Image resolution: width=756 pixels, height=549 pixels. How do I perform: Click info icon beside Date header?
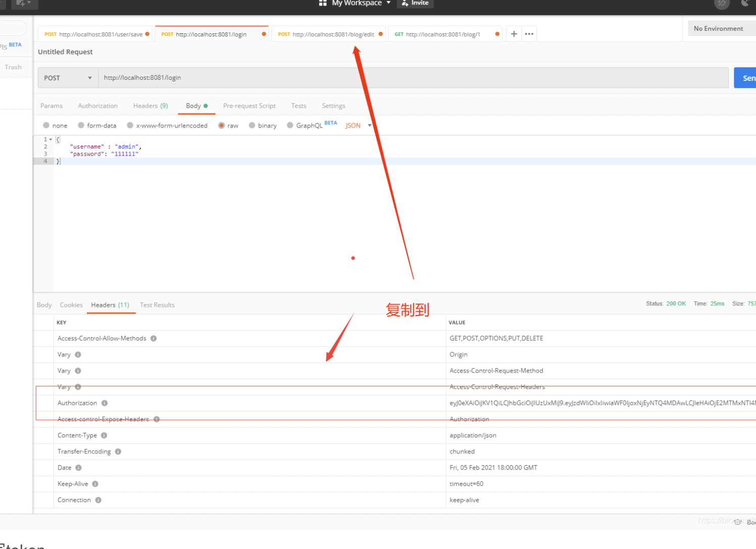click(x=78, y=468)
